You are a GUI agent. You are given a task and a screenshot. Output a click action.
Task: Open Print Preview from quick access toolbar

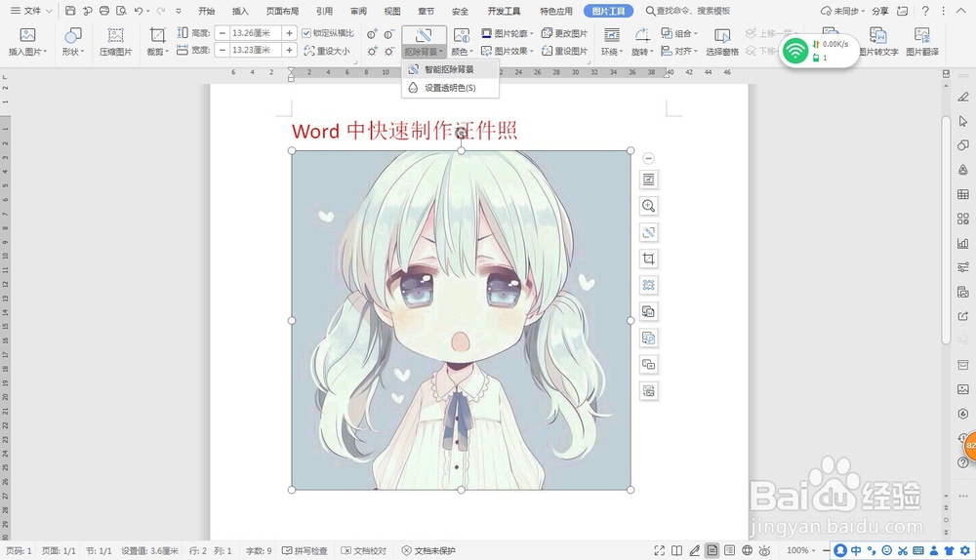[121, 11]
